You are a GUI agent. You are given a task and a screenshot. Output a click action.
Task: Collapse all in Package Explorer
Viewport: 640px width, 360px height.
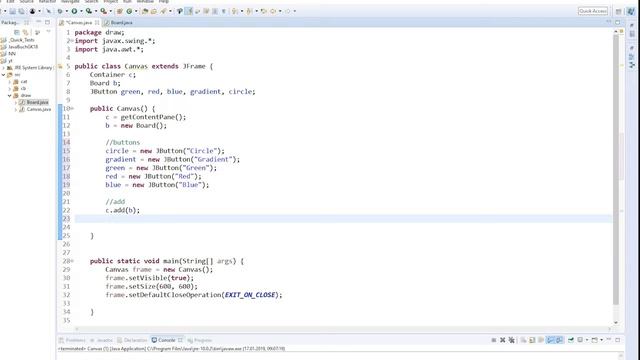click(x=17, y=32)
